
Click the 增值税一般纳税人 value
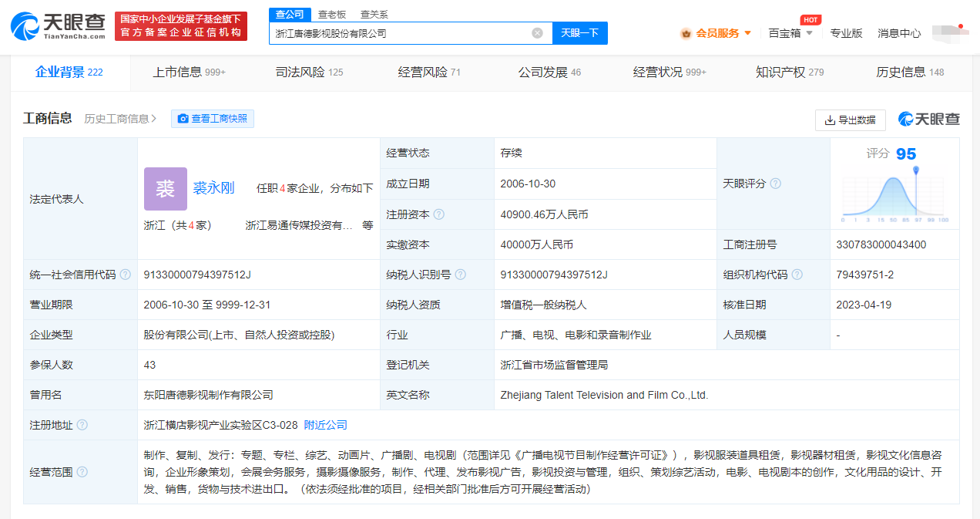point(543,305)
